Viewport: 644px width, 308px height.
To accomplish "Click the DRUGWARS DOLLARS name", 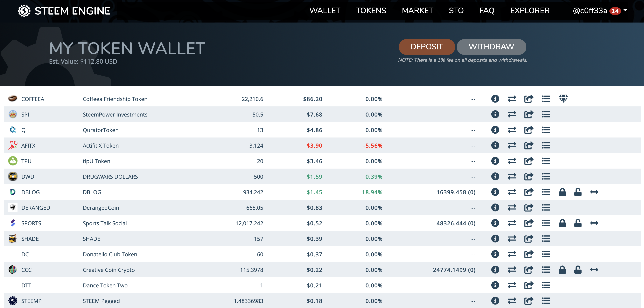I will 110,177.
